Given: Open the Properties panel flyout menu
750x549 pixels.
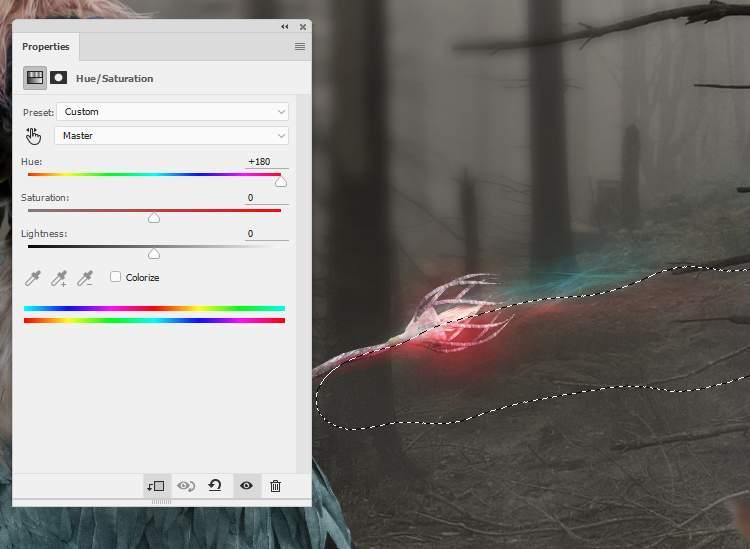Looking at the screenshot, I should pos(300,46).
